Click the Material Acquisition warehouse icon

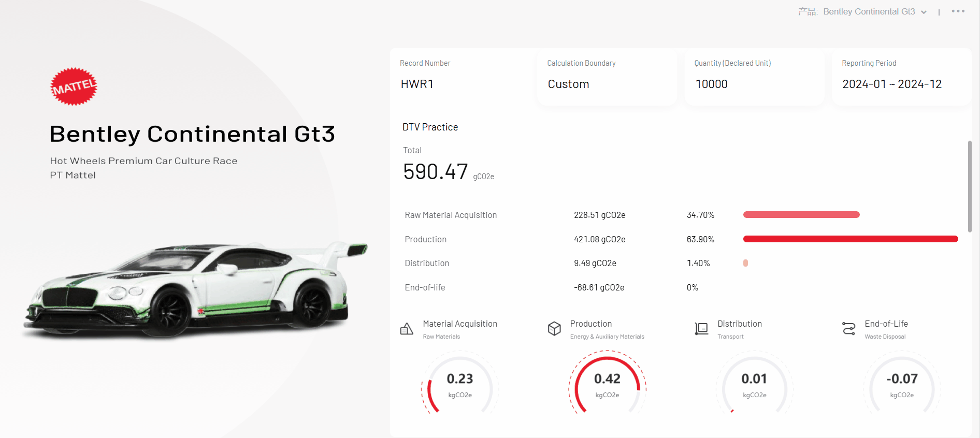[407, 329]
